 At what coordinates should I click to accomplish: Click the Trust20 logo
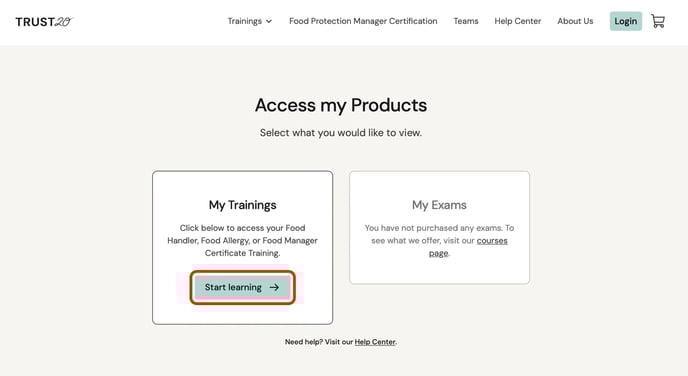coord(44,21)
